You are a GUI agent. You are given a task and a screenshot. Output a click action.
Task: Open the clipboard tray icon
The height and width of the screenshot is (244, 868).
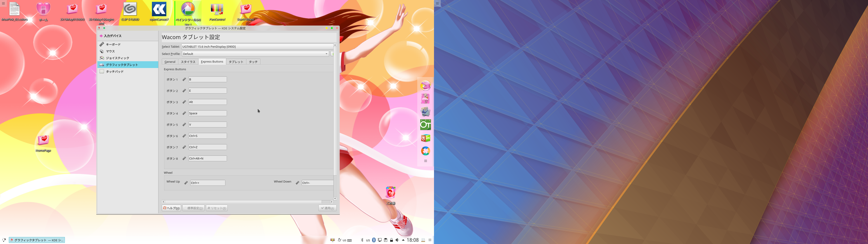385,240
